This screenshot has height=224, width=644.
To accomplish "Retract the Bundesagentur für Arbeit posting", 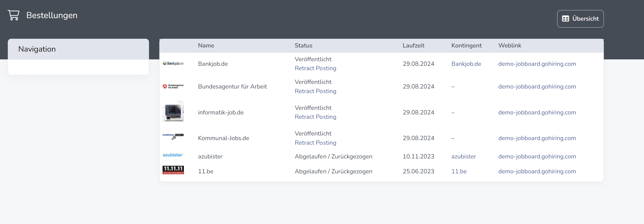I will tap(315, 91).
